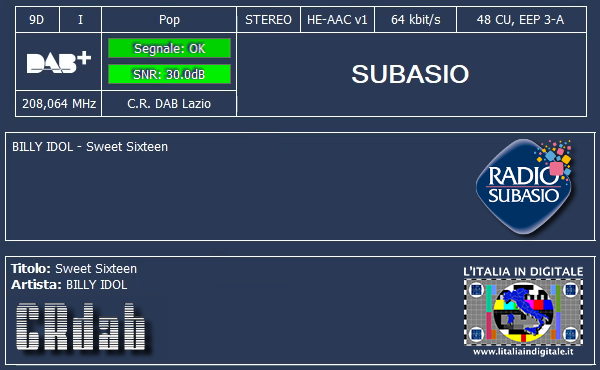Click the I cell next to 9D

pyautogui.click(x=80, y=20)
